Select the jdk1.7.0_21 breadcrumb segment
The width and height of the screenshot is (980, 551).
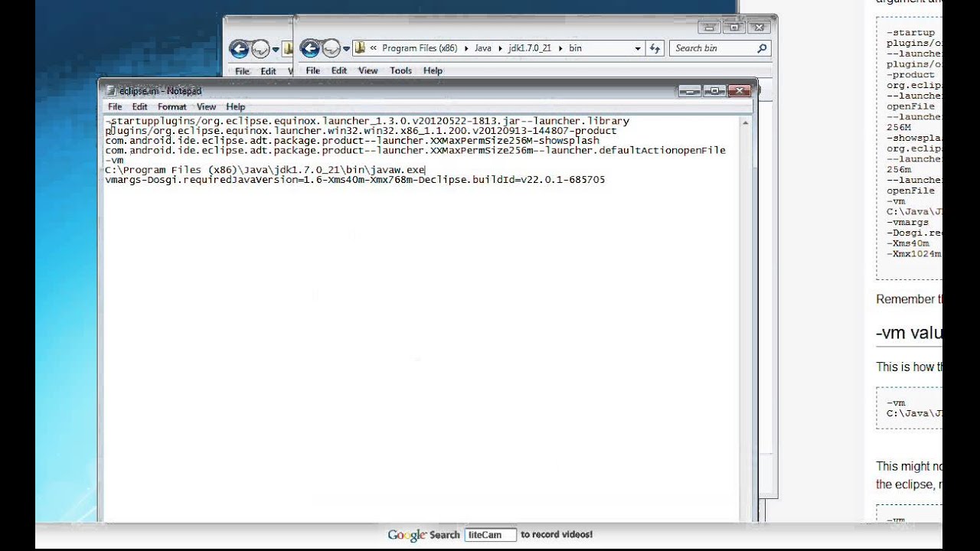click(529, 48)
